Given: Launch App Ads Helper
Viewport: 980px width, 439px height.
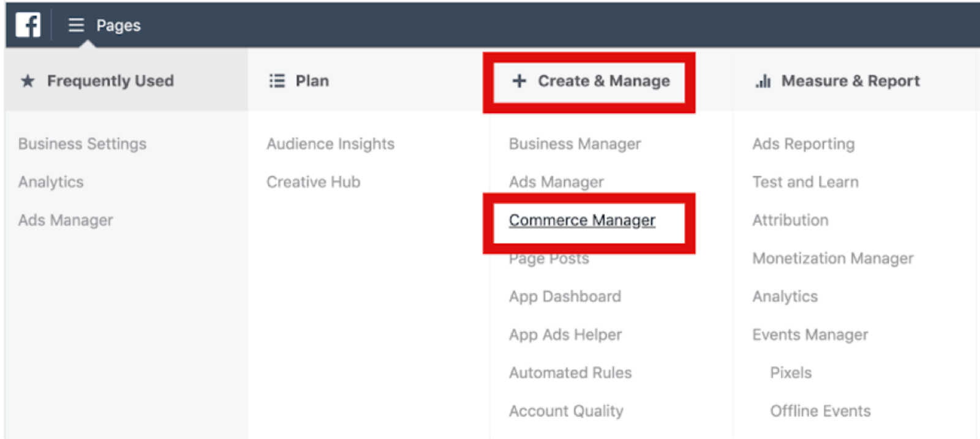Looking at the screenshot, I should pos(565,335).
